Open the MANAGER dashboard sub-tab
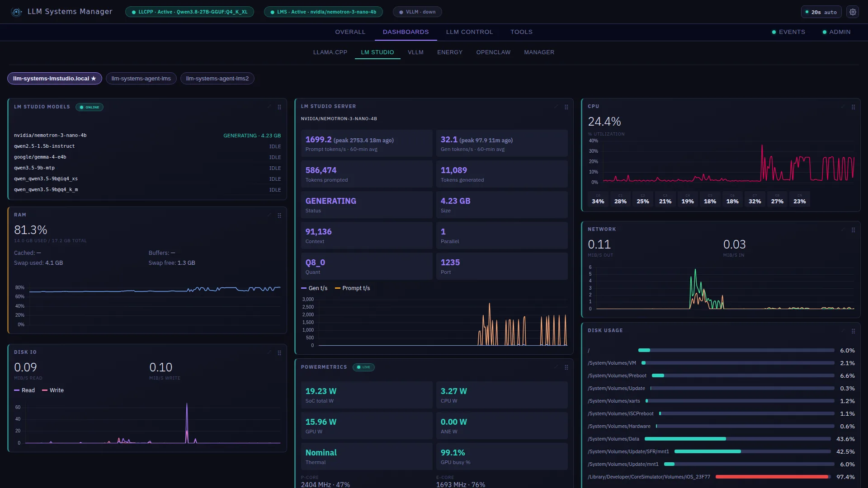This screenshot has width=868, height=488. pos(539,52)
